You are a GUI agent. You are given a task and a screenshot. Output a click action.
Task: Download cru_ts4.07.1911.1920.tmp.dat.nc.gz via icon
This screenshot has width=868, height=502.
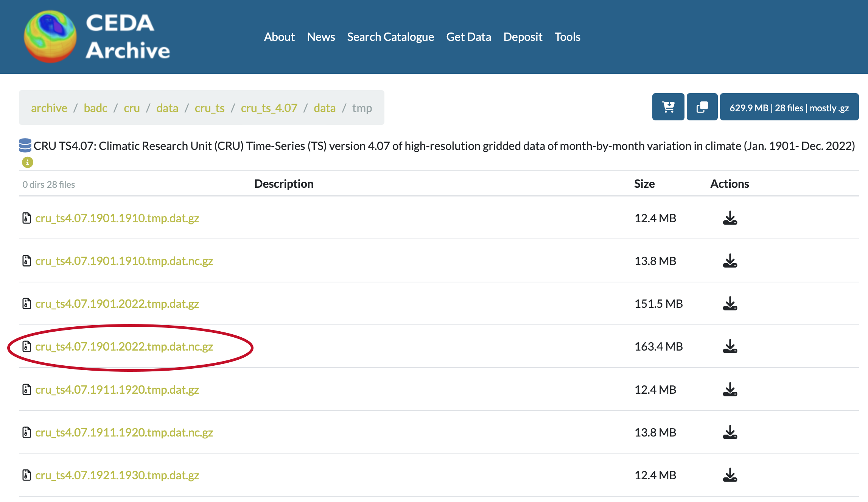pyautogui.click(x=730, y=432)
